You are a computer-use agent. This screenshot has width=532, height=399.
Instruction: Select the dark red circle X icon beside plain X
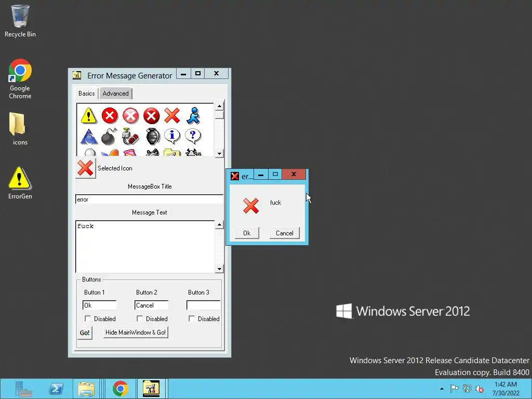[x=151, y=116]
